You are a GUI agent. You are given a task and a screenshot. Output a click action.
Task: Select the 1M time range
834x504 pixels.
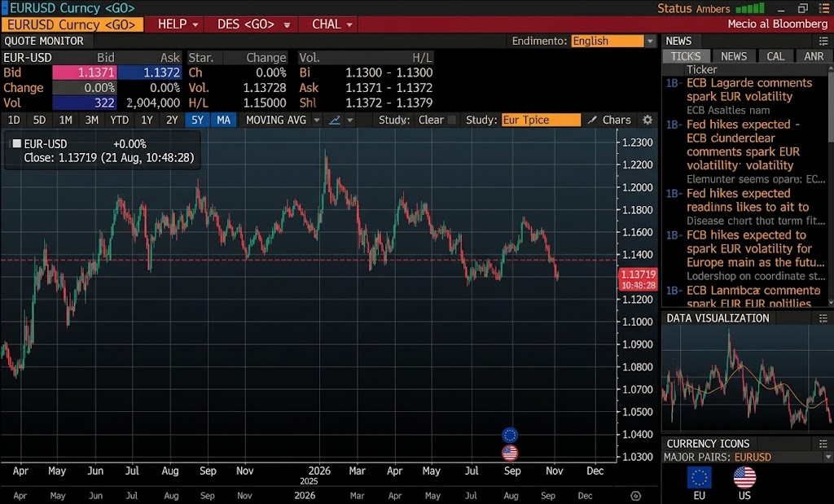65,121
